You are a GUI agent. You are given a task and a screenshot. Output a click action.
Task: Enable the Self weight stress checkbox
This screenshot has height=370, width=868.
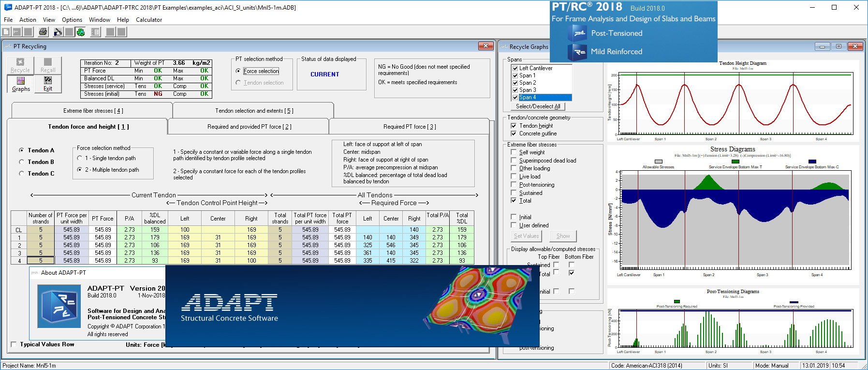point(514,152)
